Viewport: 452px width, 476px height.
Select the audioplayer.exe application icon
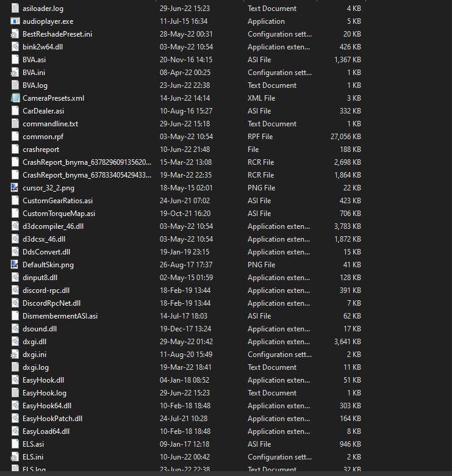[15, 21]
